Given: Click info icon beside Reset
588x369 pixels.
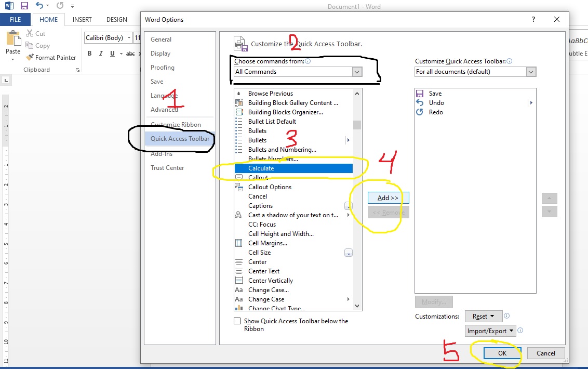Looking at the screenshot, I should tap(506, 316).
